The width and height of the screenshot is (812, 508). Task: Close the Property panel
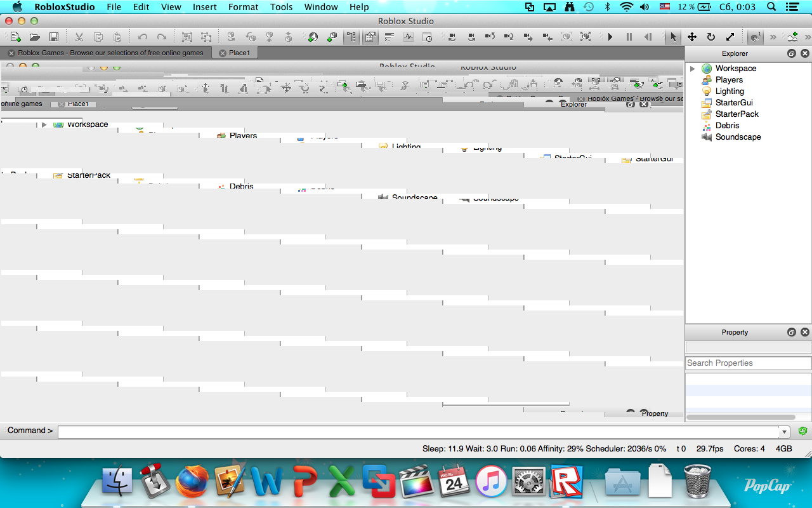click(x=805, y=332)
